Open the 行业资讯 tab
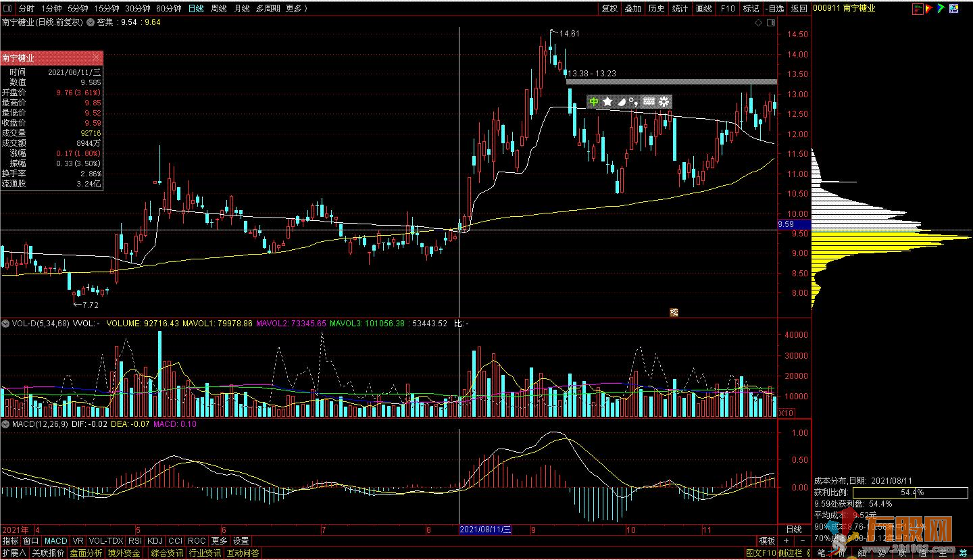 click(205, 553)
